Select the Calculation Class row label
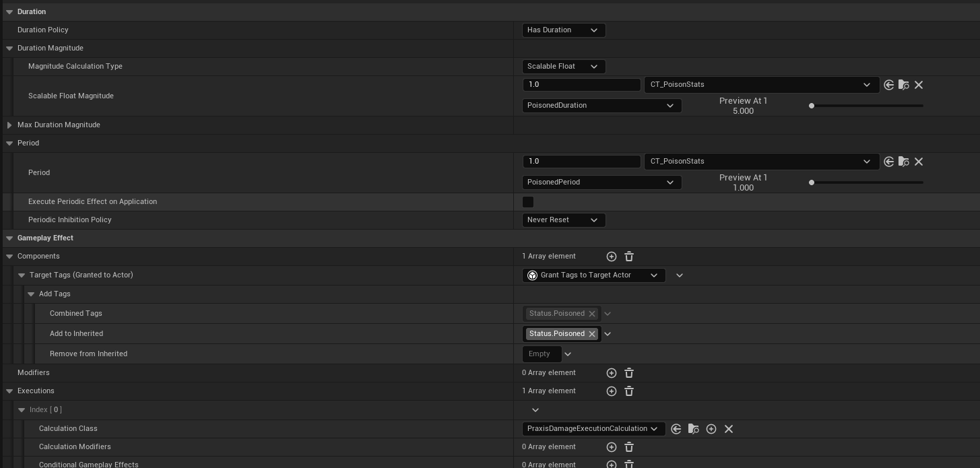The height and width of the screenshot is (468, 980). click(x=68, y=429)
